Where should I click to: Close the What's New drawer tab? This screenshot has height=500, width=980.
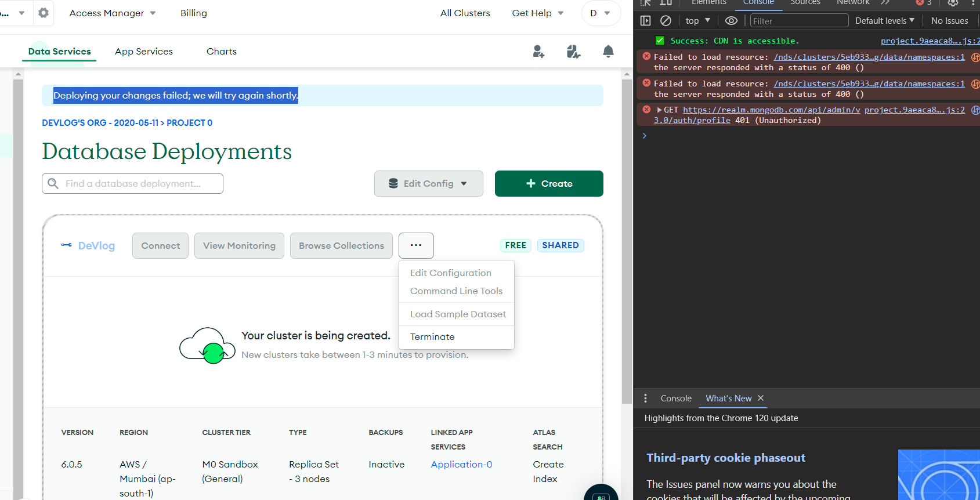[x=761, y=398]
